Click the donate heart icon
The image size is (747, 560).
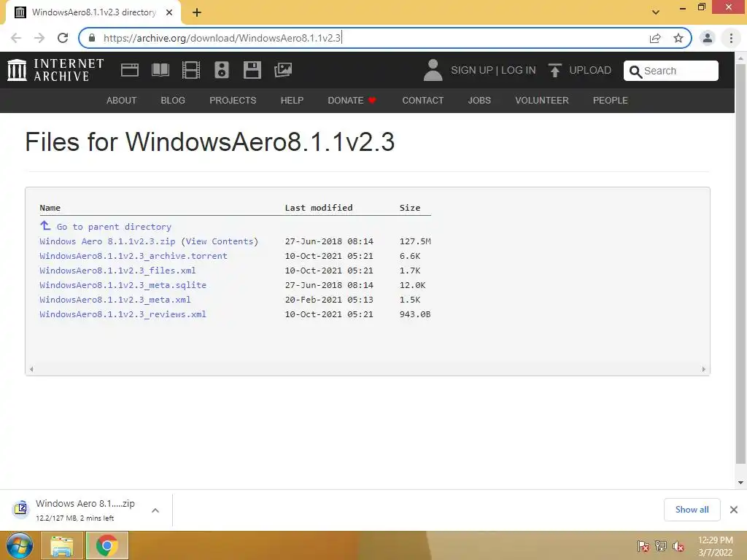(x=372, y=101)
